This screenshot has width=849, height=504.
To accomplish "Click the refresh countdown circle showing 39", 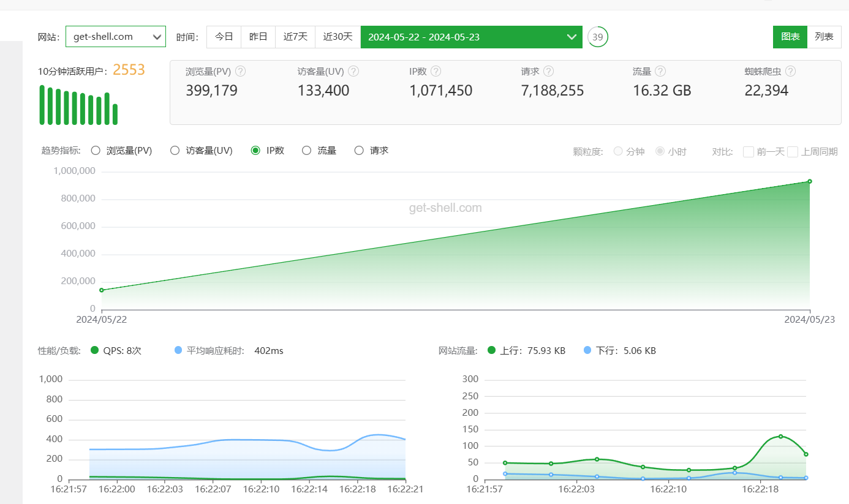I will pyautogui.click(x=598, y=37).
